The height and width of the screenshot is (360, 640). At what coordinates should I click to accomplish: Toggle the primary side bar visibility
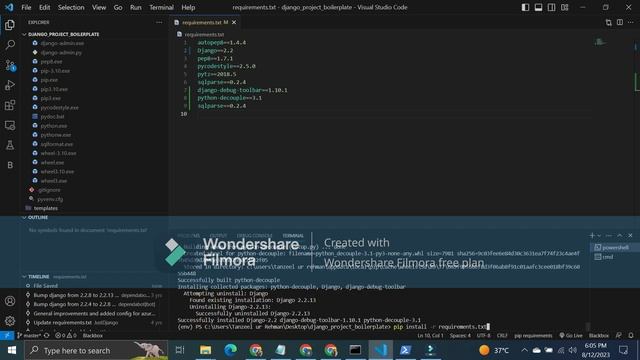[525, 7]
